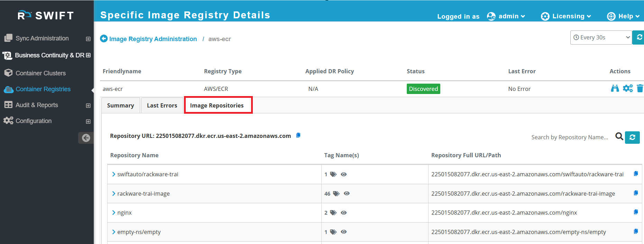
Task: Open the Licensing dropdown menu
Action: [x=566, y=16]
